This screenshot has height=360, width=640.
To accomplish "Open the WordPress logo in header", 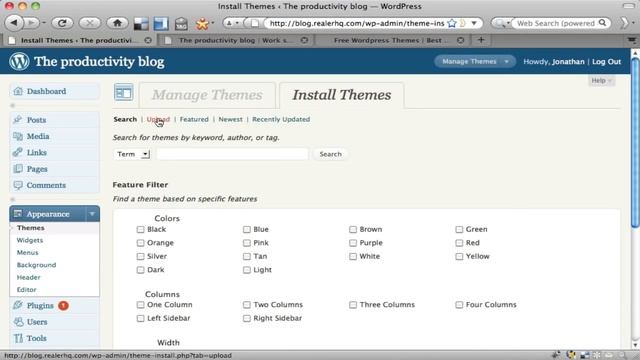I will coord(19,61).
